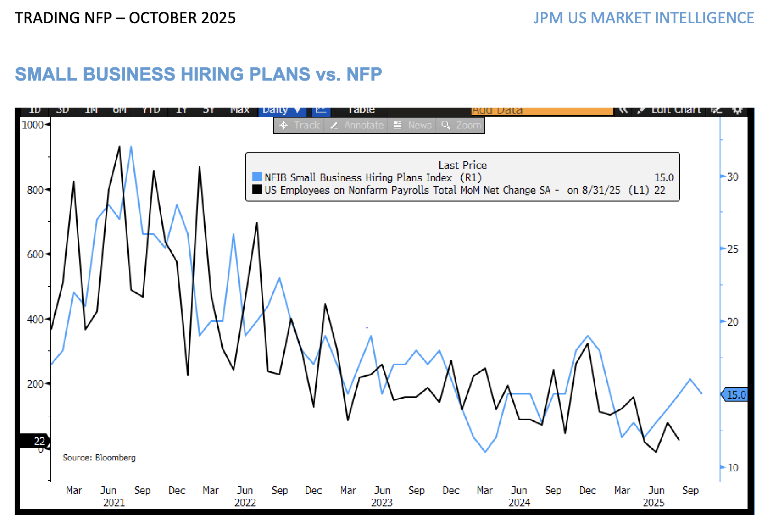
Task: Switch to the Max time range
Action: click(x=240, y=111)
